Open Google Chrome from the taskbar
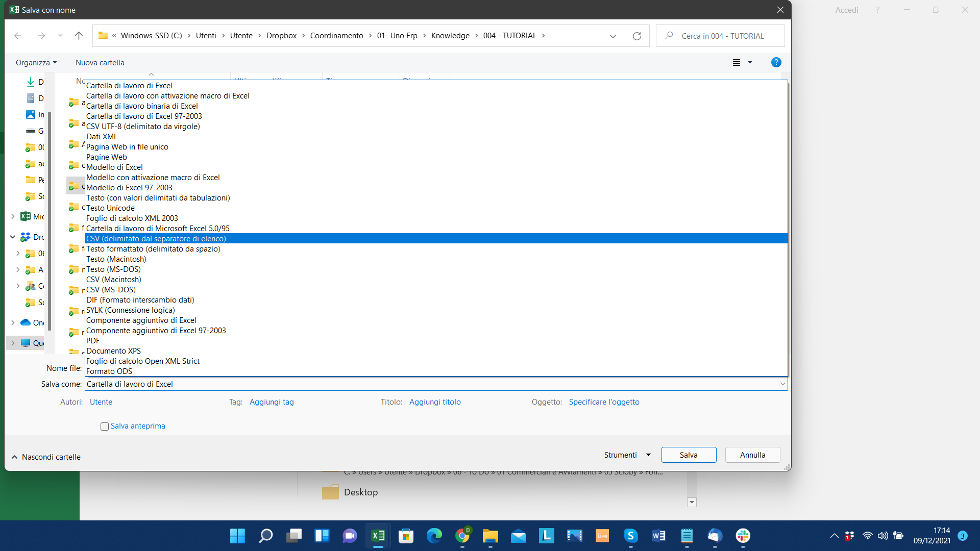This screenshot has width=980, height=551. tap(462, 536)
